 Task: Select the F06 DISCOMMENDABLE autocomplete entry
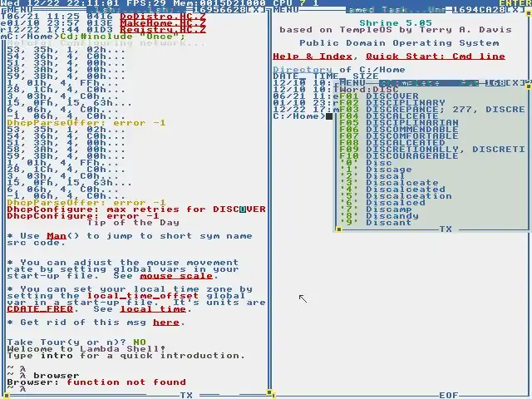[x=399, y=130]
